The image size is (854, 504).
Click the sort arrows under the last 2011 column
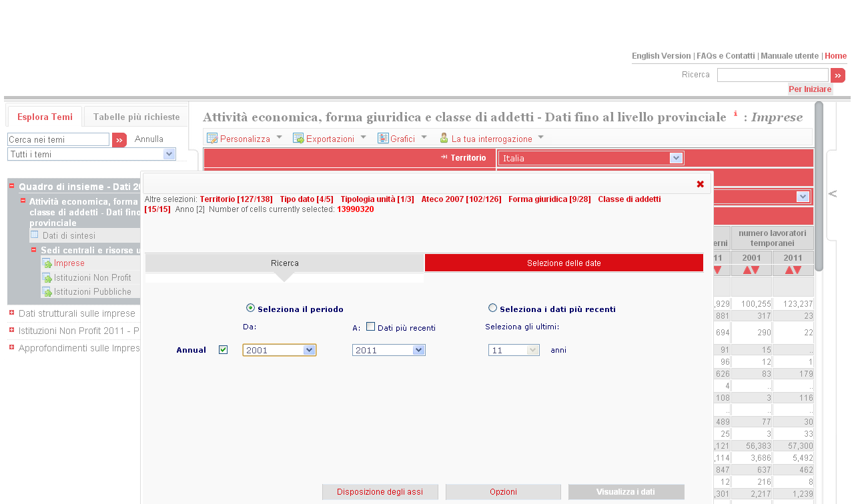click(x=793, y=270)
